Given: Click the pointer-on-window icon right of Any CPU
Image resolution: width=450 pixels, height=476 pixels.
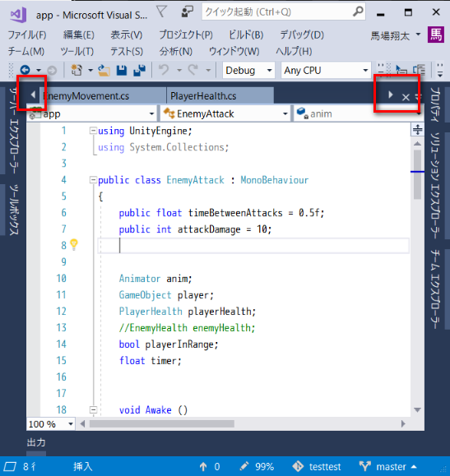Looking at the screenshot, I should click(x=401, y=70).
